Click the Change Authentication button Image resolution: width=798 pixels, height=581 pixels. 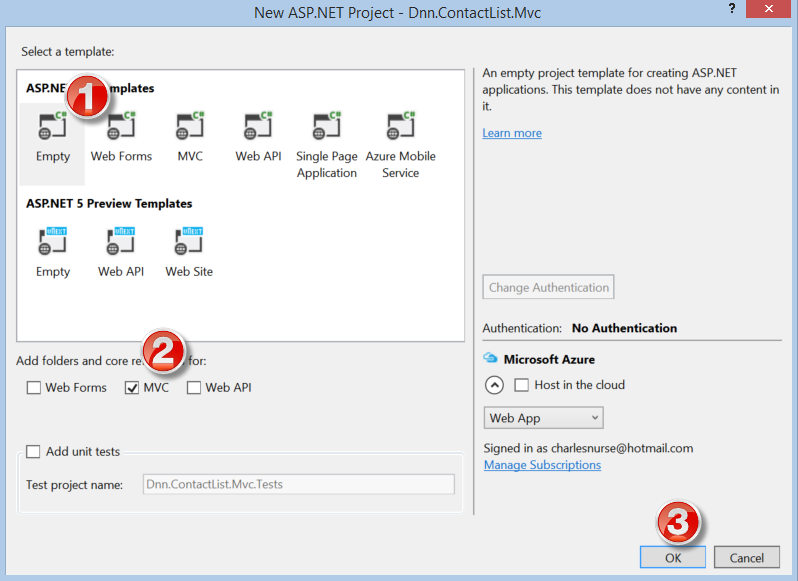click(548, 287)
